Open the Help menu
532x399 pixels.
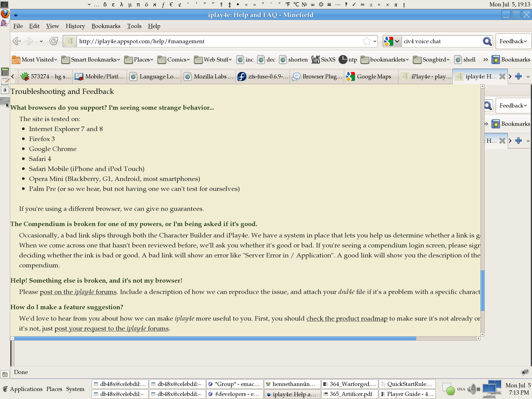click(x=154, y=26)
